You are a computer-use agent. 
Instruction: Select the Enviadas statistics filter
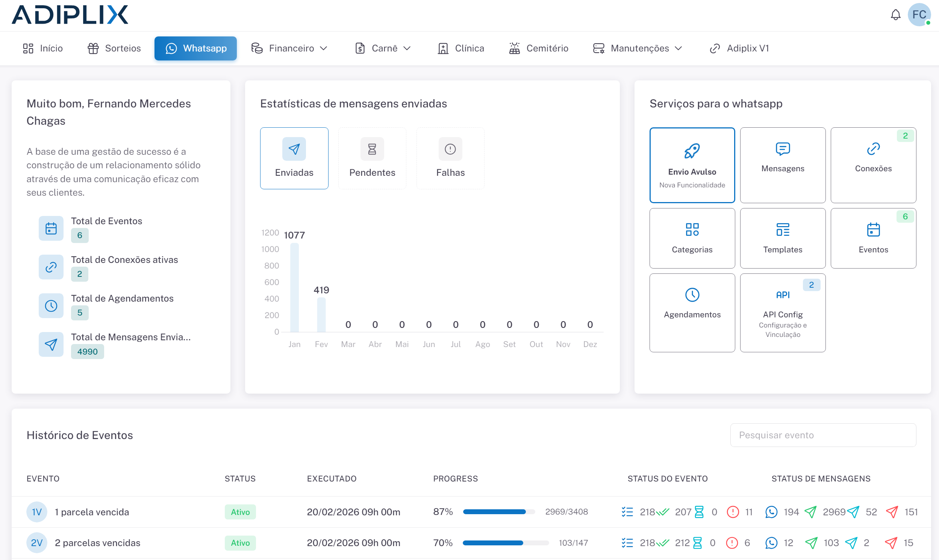coord(294,158)
